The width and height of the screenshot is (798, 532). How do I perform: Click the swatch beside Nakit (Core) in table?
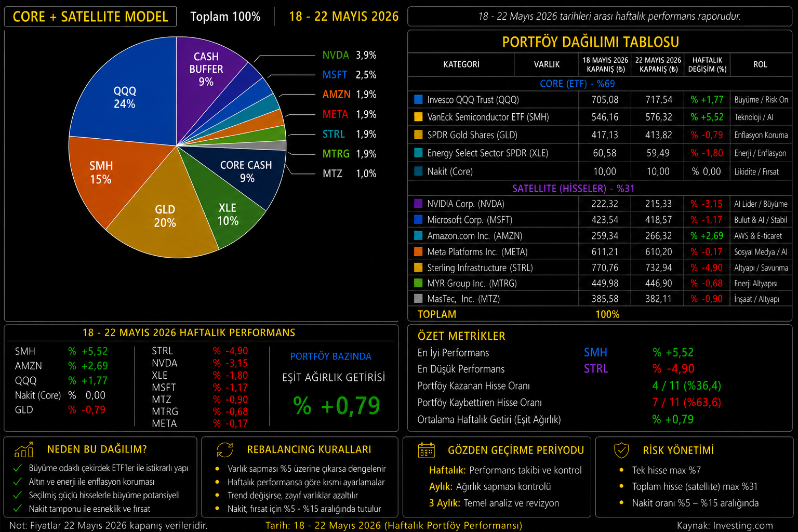418,171
